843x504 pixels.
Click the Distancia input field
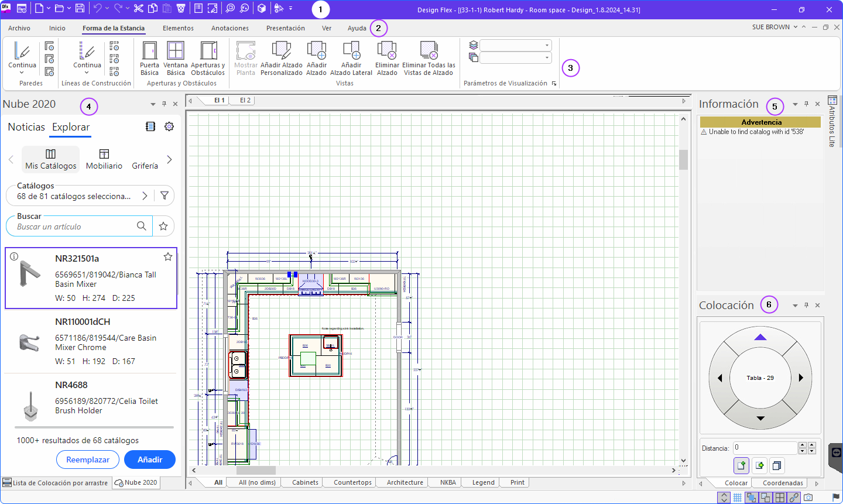(766, 448)
